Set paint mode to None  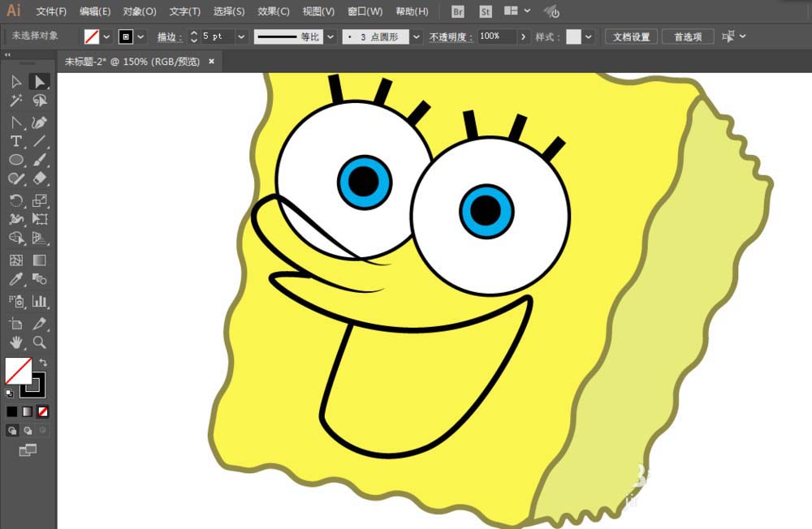click(x=43, y=411)
